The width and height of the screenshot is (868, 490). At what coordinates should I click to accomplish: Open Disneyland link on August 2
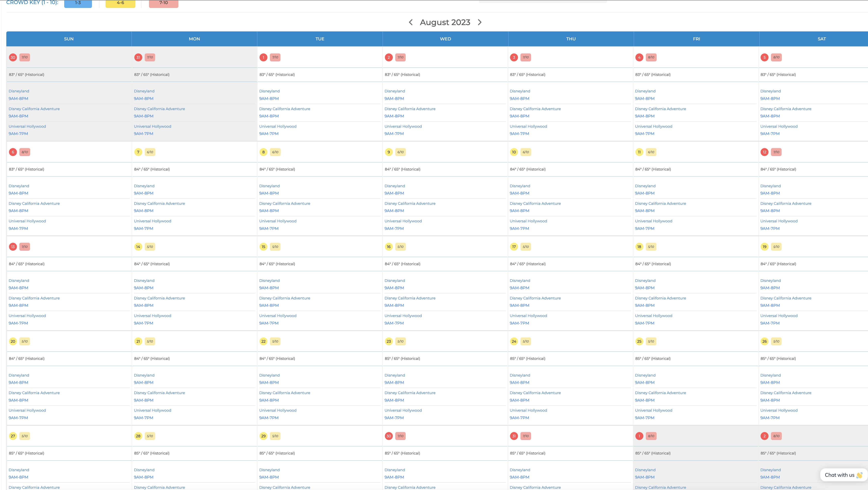[x=395, y=91]
